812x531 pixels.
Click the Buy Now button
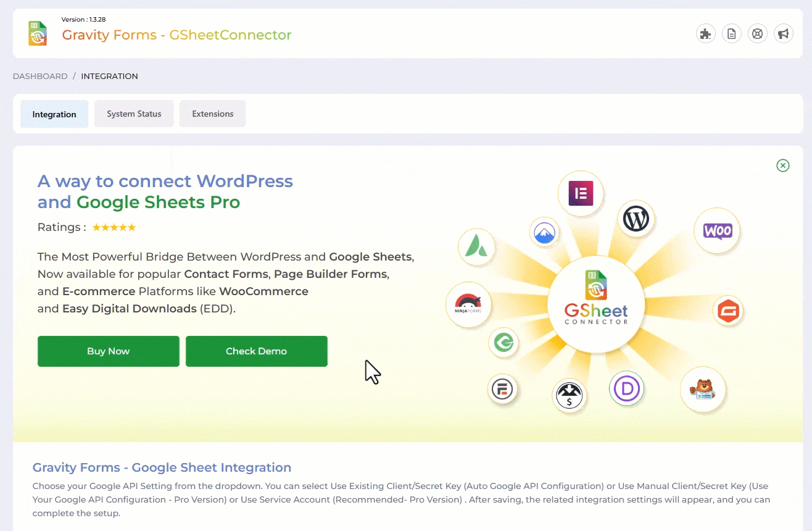[108, 351]
